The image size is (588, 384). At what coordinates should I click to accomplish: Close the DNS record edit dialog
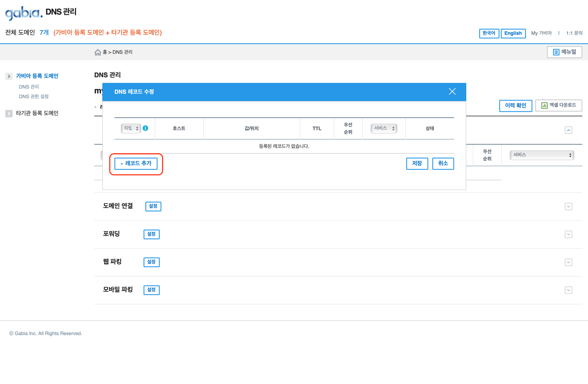coord(452,92)
